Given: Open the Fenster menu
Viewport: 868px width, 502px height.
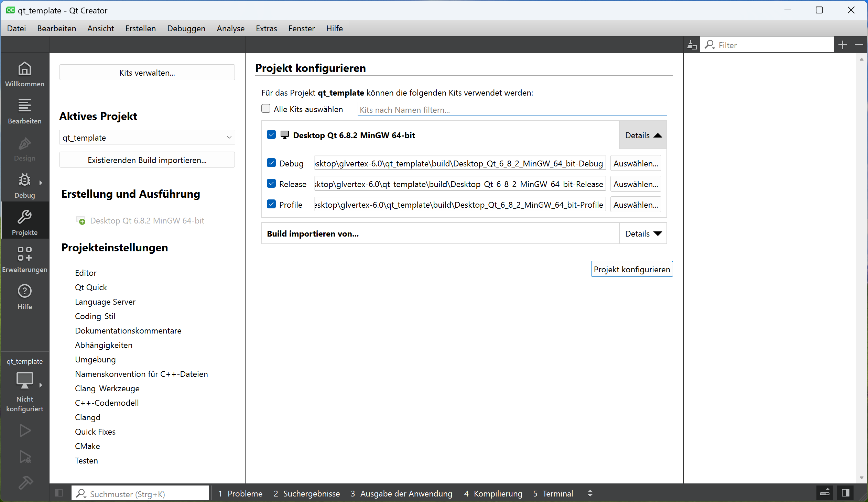Looking at the screenshot, I should tap(301, 28).
